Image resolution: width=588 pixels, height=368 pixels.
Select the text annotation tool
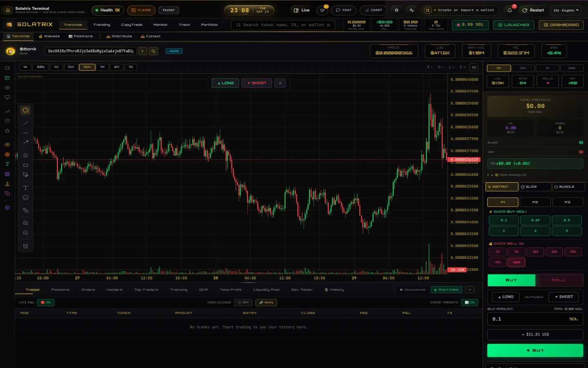click(25, 188)
